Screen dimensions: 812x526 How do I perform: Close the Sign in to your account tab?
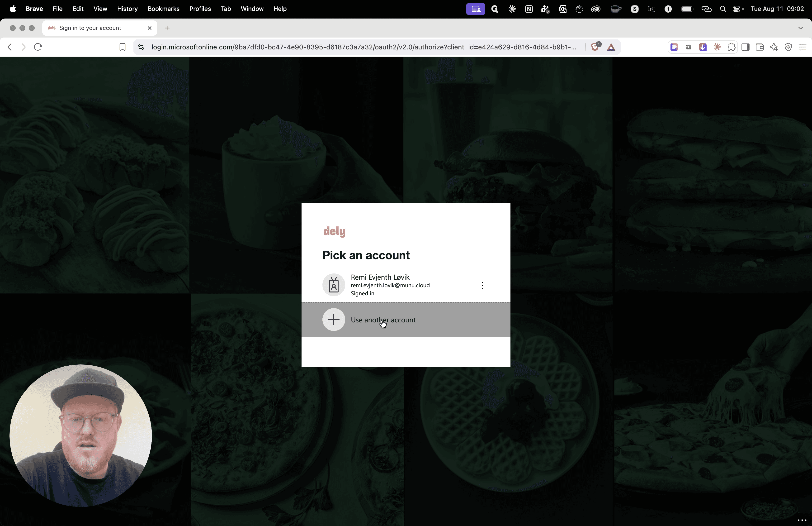pyautogui.click(x=149, y=28)
